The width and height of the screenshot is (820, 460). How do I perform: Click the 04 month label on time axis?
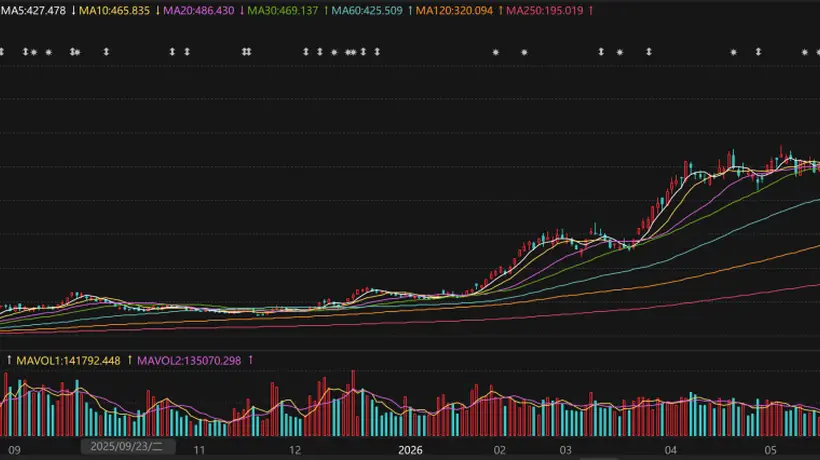tap(670, 450)
